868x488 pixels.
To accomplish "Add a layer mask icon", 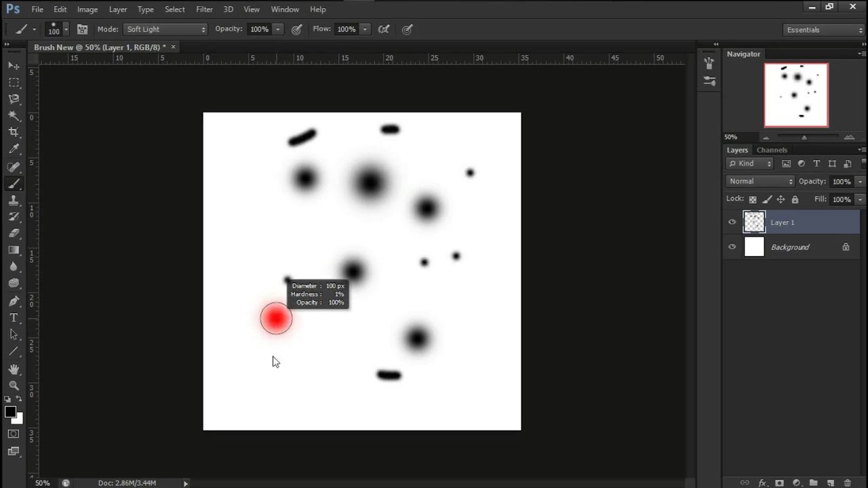I will click(x=779, y=483).
